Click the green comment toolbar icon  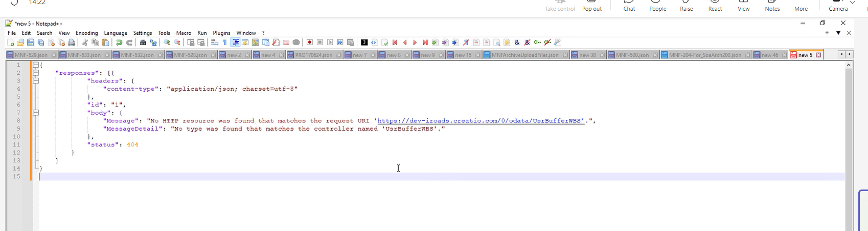click(x=537, y=43)
